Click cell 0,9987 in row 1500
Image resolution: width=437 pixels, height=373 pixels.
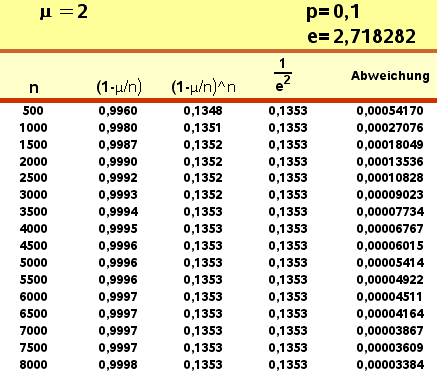pyautogui.click(x=118, y=145)
